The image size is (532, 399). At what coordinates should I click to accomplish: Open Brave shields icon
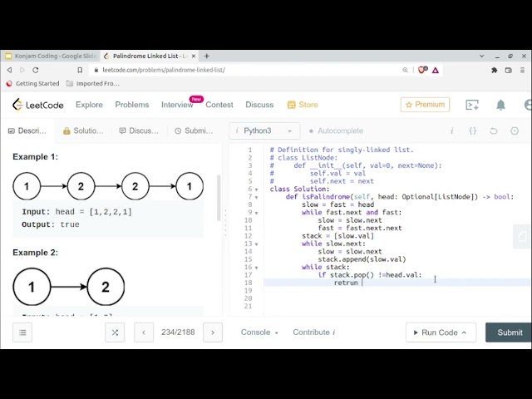[x=422, y=70]
